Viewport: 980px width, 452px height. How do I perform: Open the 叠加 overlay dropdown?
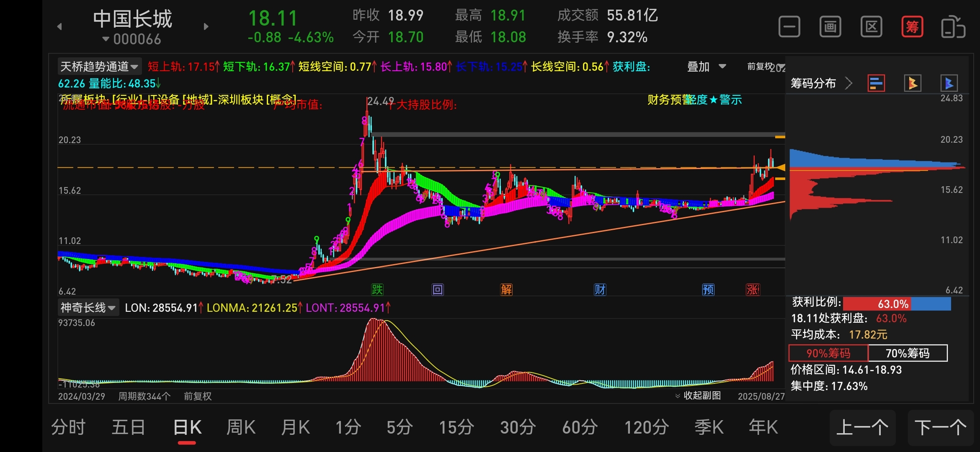click(x=707, y=67)
